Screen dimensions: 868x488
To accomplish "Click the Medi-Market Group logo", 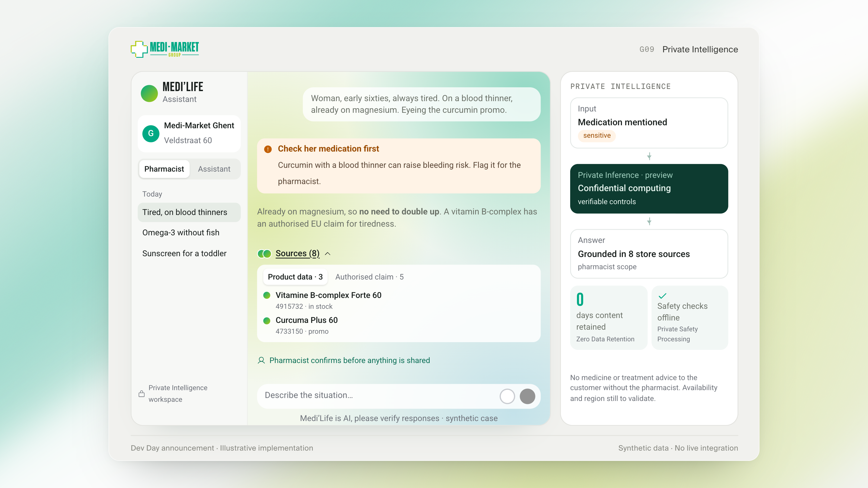I will (165, 49).
